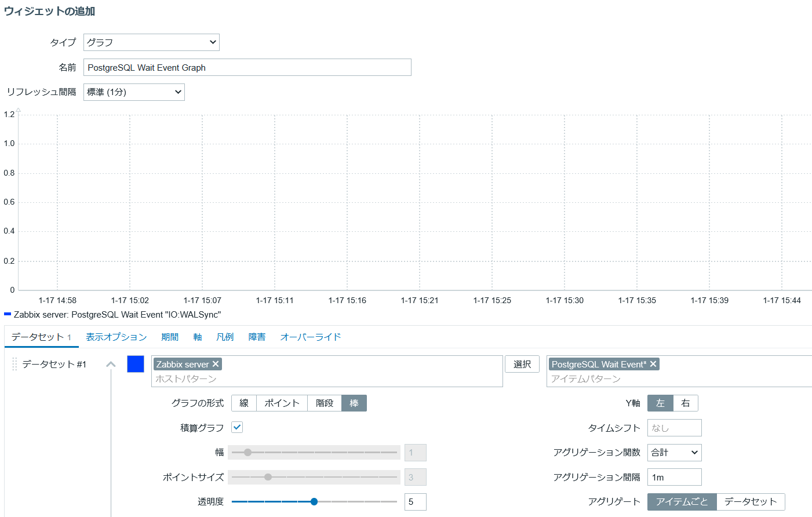Select 階段 graph style
The image size is (812, 517).
325,403
